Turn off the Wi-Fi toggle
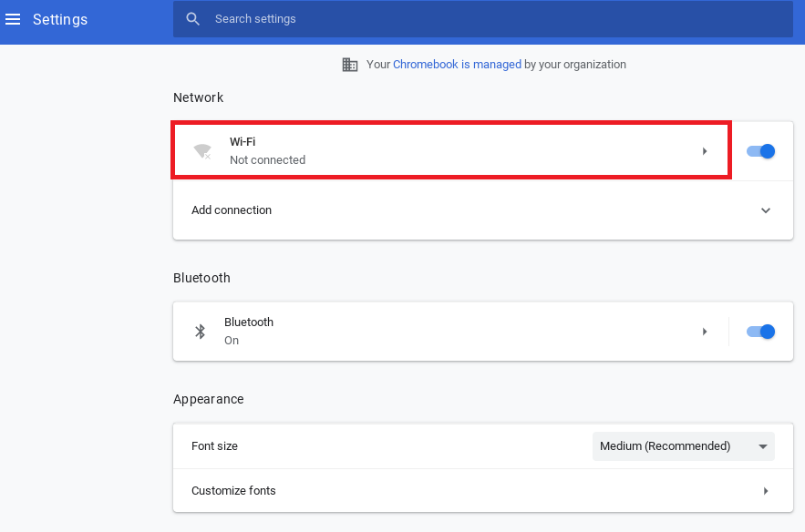805x532 pixels. tap(760, 151)
